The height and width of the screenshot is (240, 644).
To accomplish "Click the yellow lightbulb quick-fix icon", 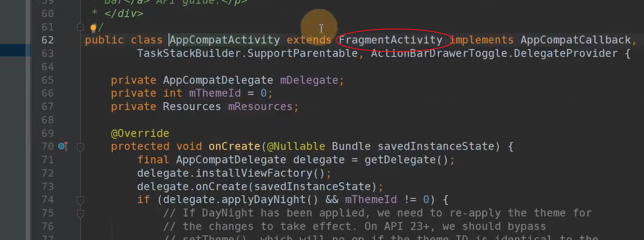I will pyautogui.click(x=93, y=27).
